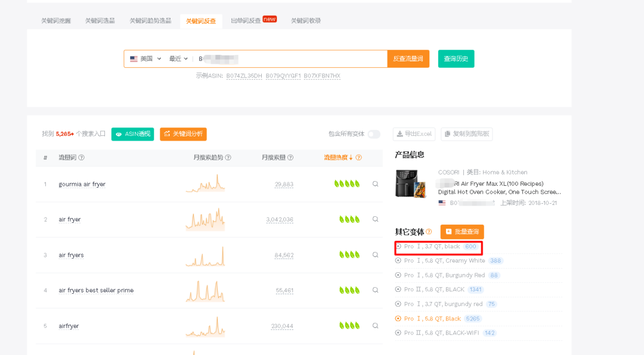Click the help icon beside 月搜索量
This screenshot has width=644, height=355.
coord(290,158)
